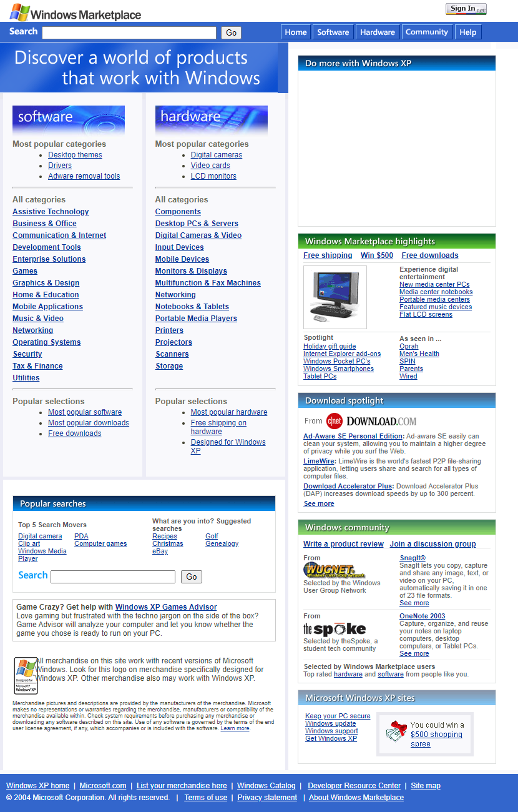Click theSpoke logo
The image size is (518, 812).
(x=335, y=629)
